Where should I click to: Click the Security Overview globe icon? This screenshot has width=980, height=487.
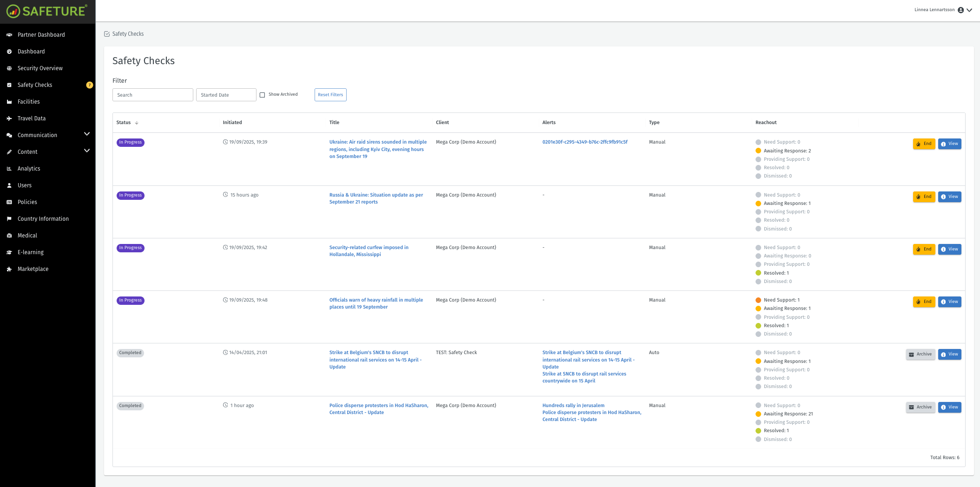(x=9, y=68)
